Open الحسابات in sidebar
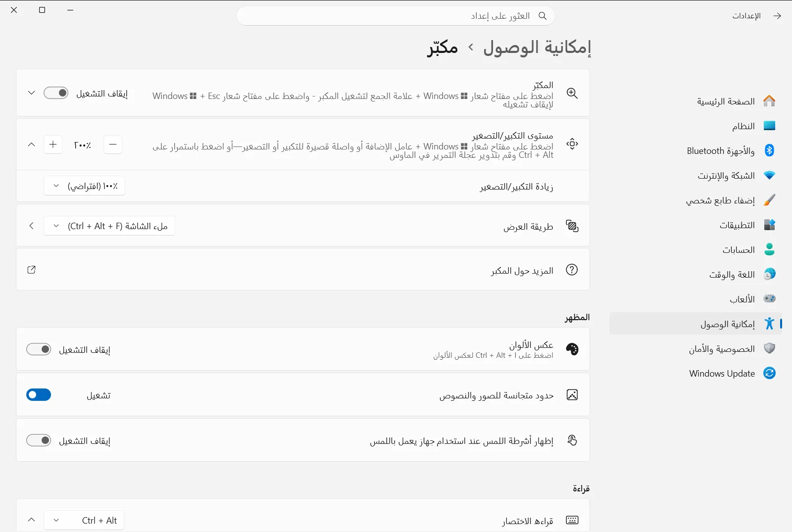792x532 pixels. pos(696,249)
